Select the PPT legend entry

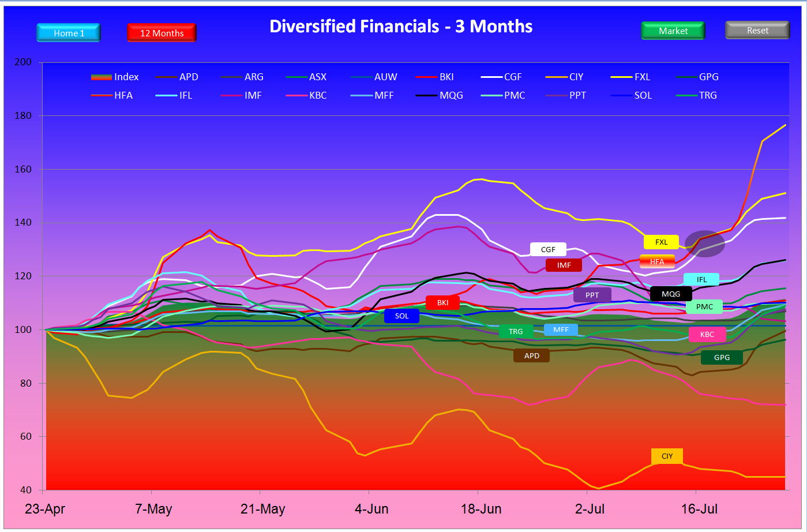click(x=565, y=95)
